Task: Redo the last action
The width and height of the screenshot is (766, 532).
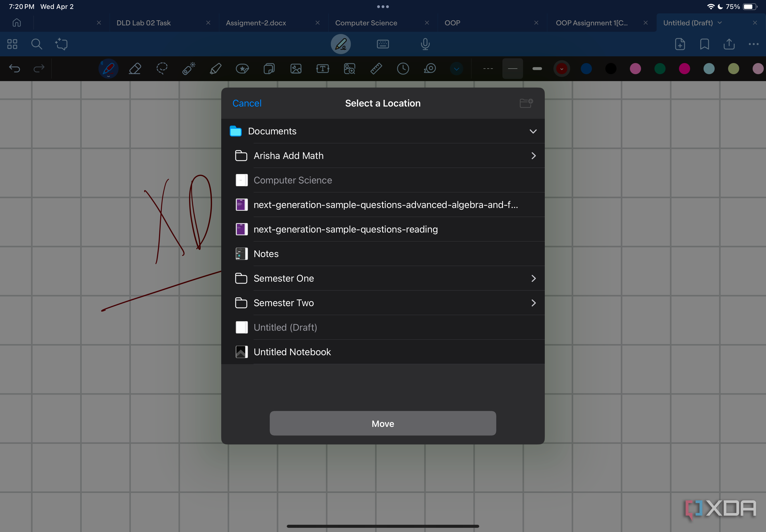Action: 39,69
